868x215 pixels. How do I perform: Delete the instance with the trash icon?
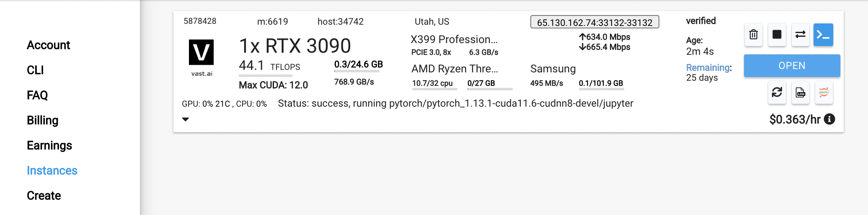click(x=753, y=35)
